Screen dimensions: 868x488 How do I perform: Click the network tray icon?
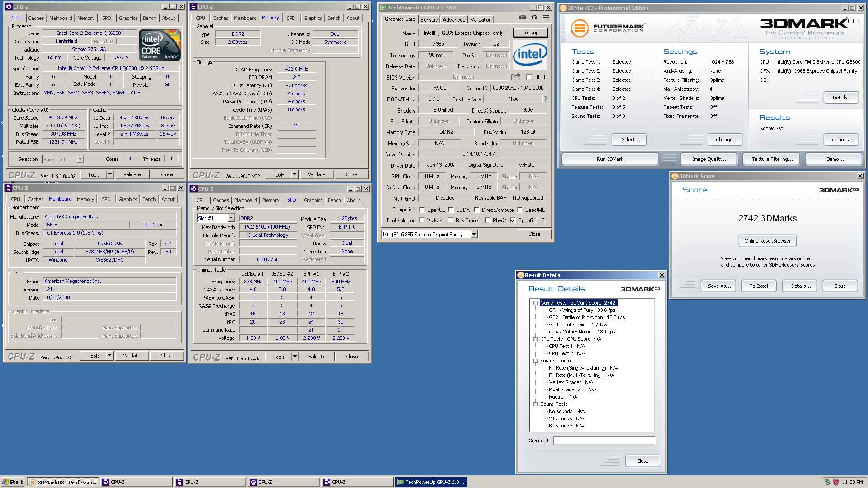point(827,482)
